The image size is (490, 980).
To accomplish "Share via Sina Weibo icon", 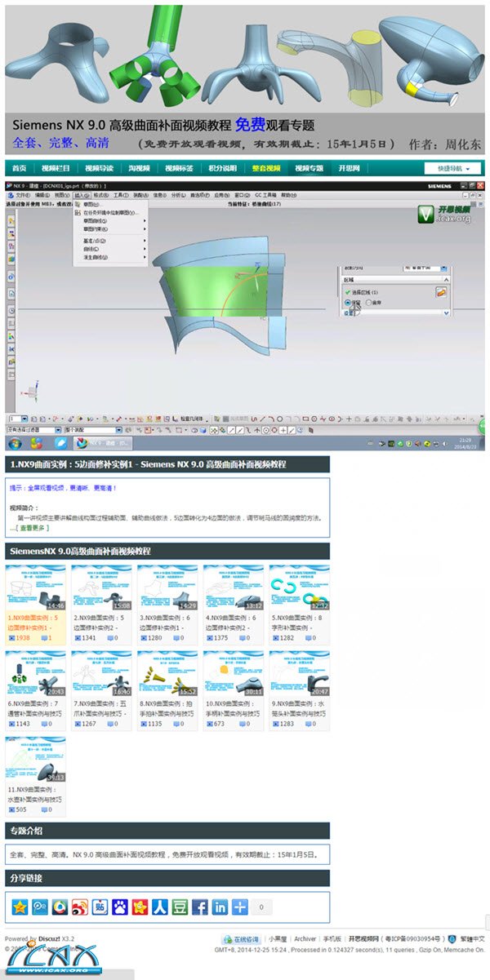I will (x=80, y=907).
